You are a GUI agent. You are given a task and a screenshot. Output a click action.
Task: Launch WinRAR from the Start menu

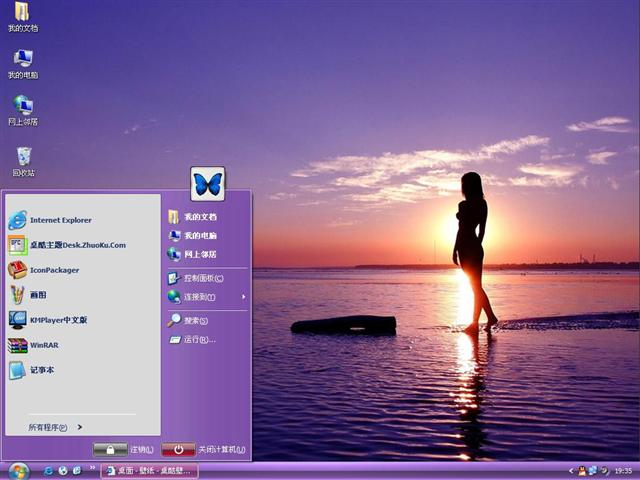pyautogui.click(x=44, y=345)
